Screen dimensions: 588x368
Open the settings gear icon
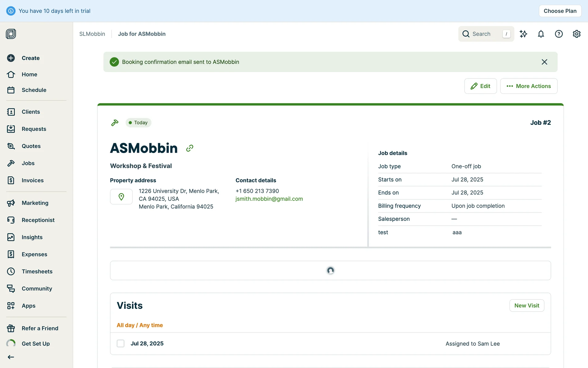pos(576,34)
